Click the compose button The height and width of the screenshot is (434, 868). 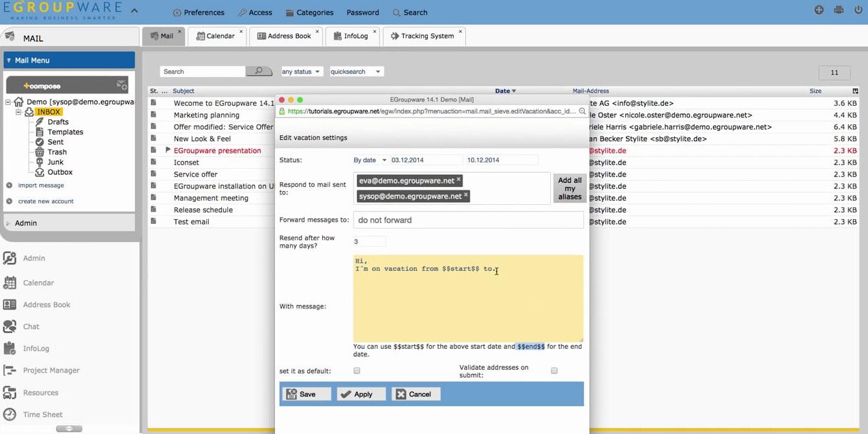click(x=67, y=85)
